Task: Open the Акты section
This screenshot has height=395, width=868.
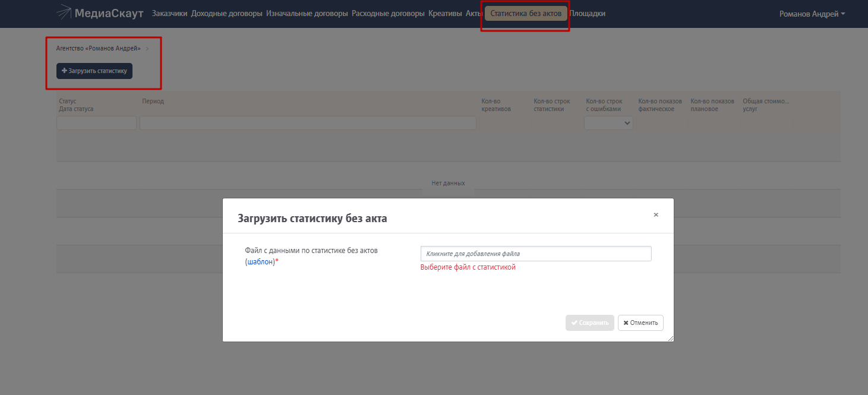Action: [473, 13]
